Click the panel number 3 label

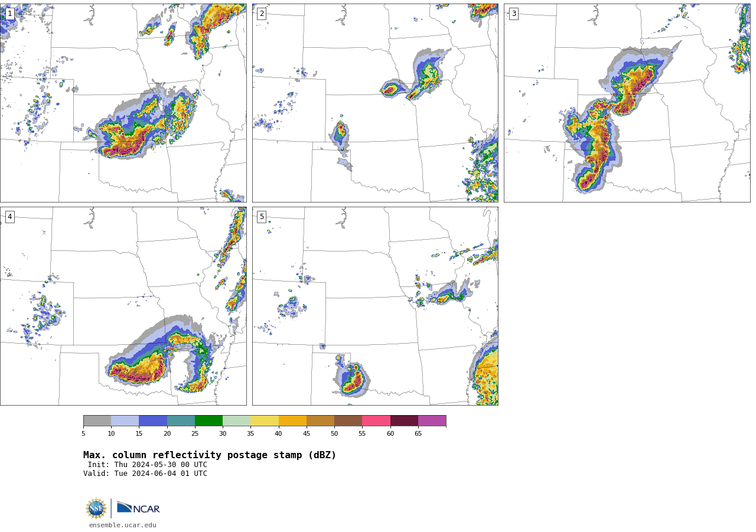point(513,14)
